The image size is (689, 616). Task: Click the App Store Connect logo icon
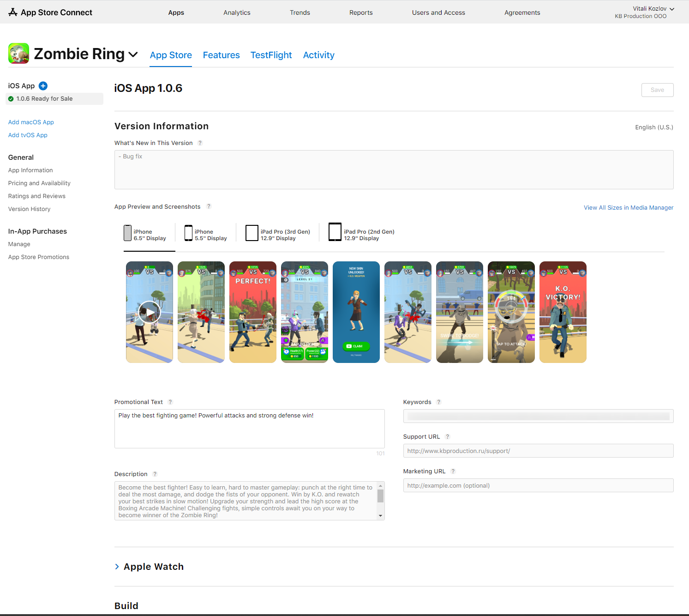click(13, 12)
